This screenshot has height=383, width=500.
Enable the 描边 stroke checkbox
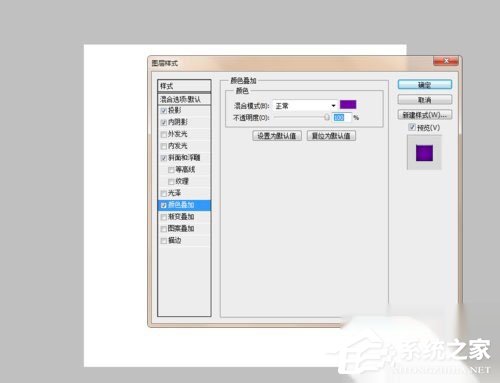tap(163, 241)
